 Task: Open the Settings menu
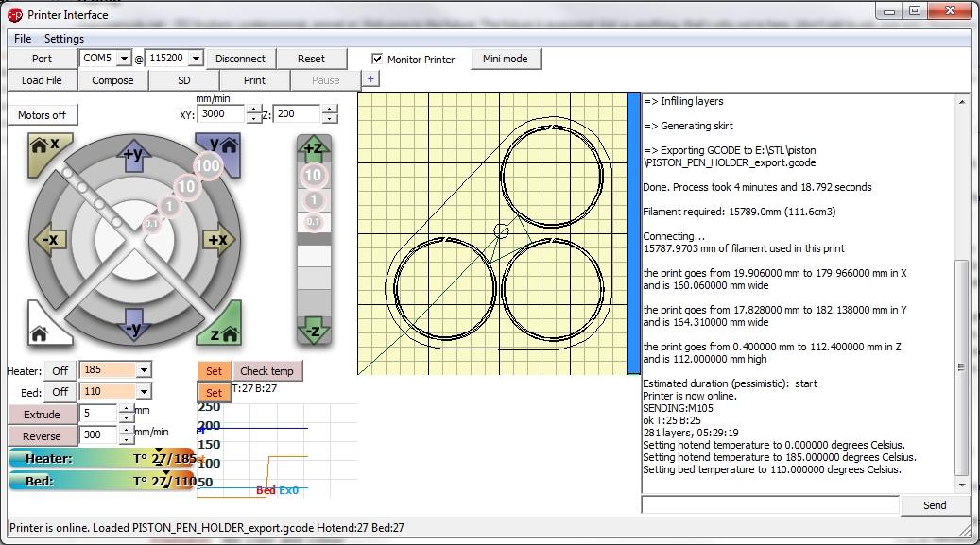(63, 39)
